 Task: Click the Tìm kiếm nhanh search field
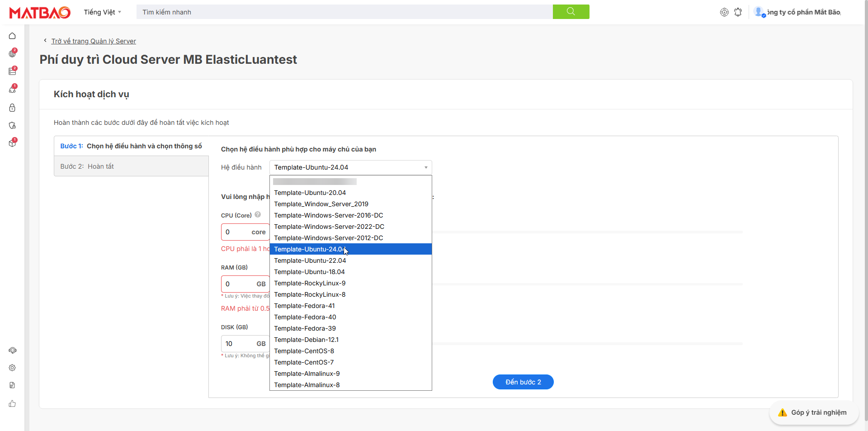click(344, 12)
